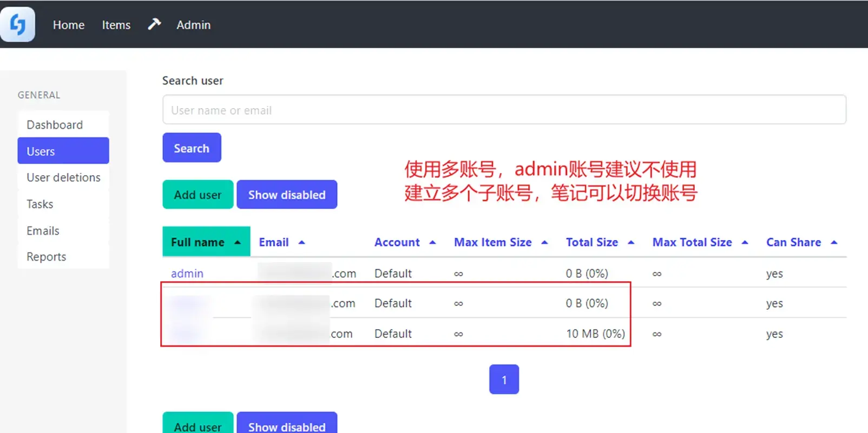The image size is (868, 433).
Task: Click sort arrow next to Can Share
Action: pyautogui.click(x=834, y=242)
